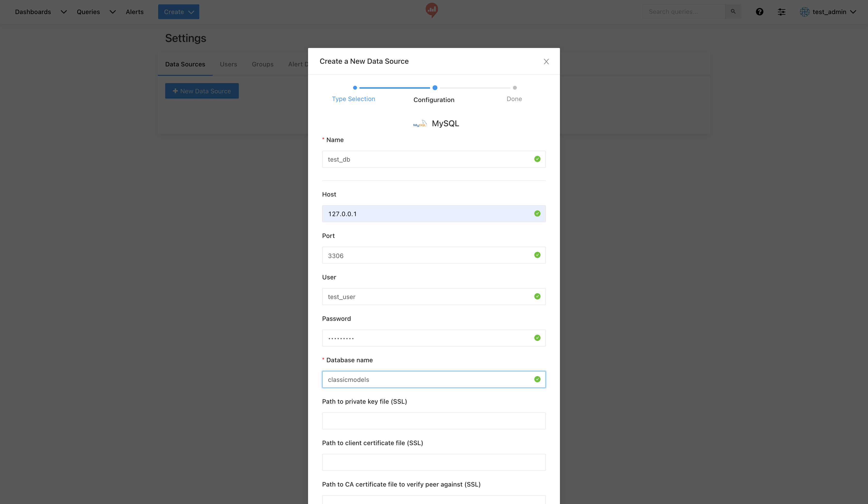Open the Alerts menu item
The image size is (868, 504).
(134, 12)
